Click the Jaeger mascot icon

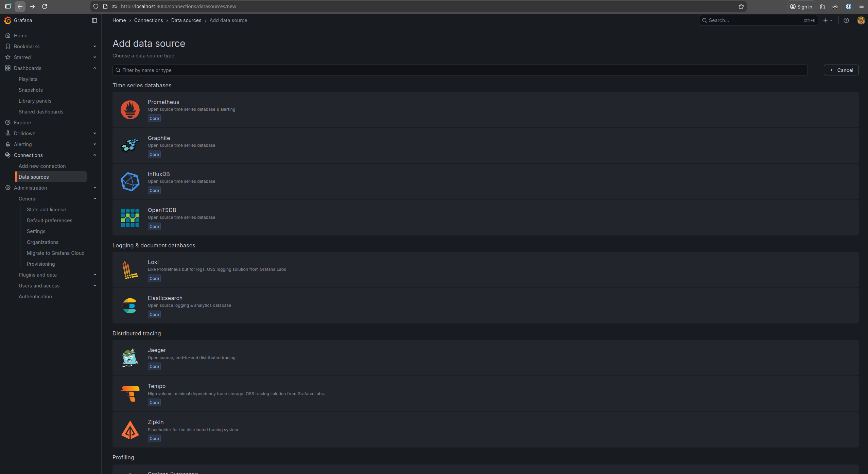(x=130, y=358)
